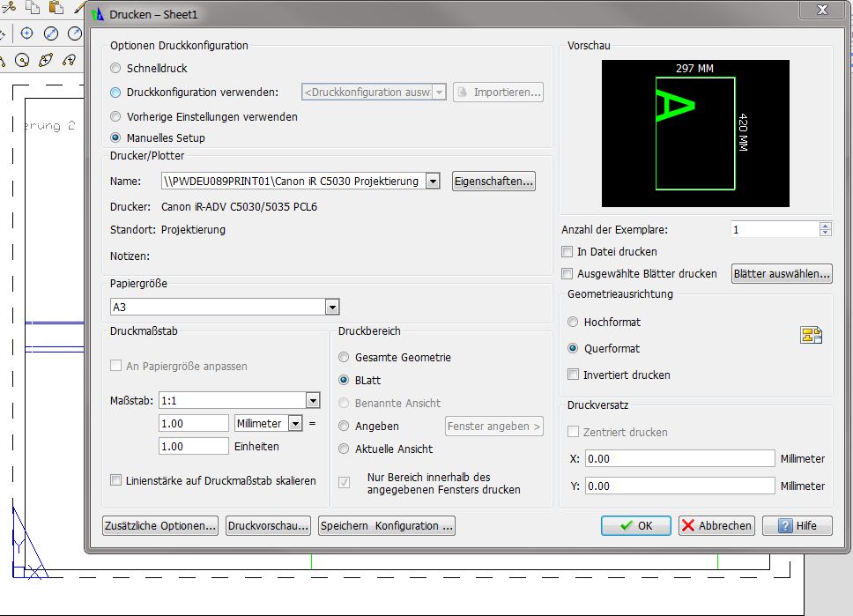
Task: Enable Invertiert drucken checkbox
Action: (x=573, y=375)
